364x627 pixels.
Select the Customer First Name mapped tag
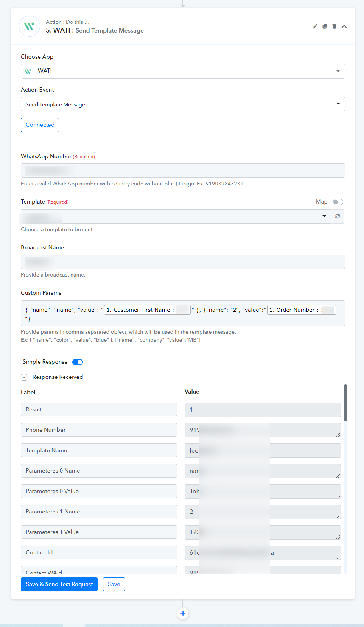[147, 310]
